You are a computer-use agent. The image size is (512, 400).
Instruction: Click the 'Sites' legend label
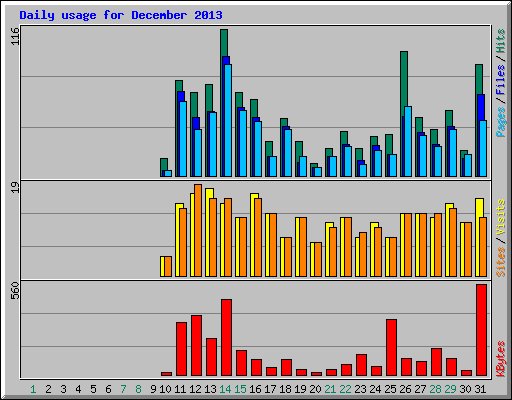pyautogui.click(x=501, y=262)
